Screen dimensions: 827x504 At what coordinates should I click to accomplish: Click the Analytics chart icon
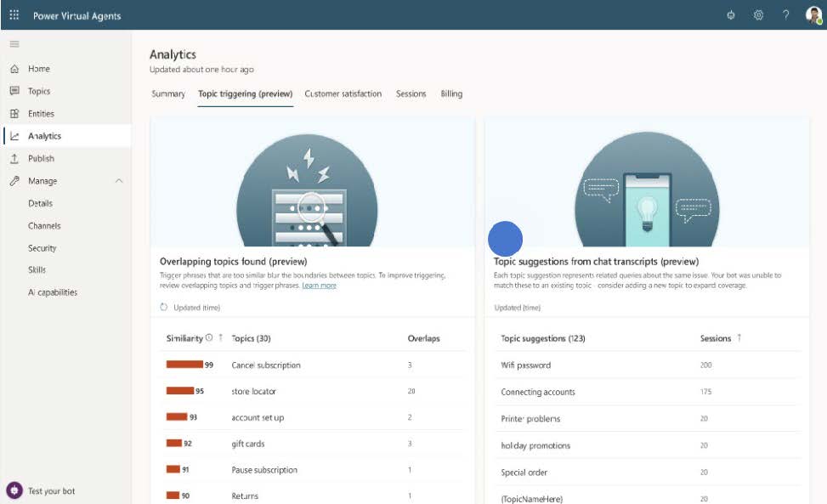click(x=14, y=136)
